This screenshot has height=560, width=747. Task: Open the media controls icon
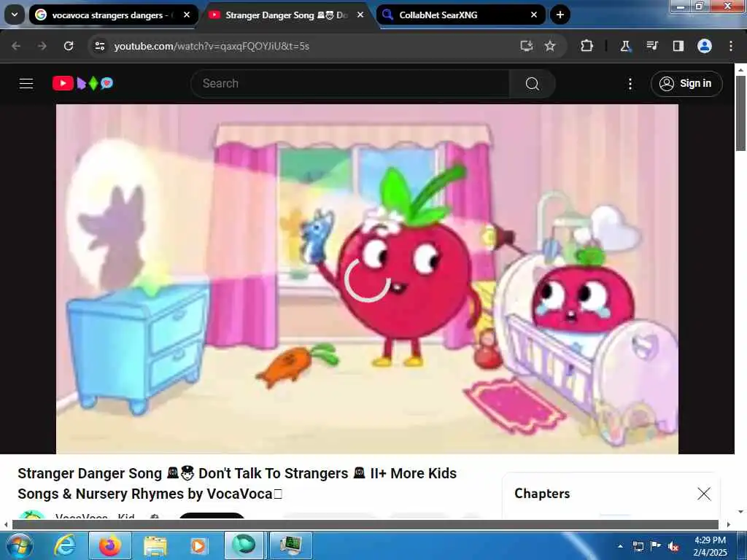[651, 46]
